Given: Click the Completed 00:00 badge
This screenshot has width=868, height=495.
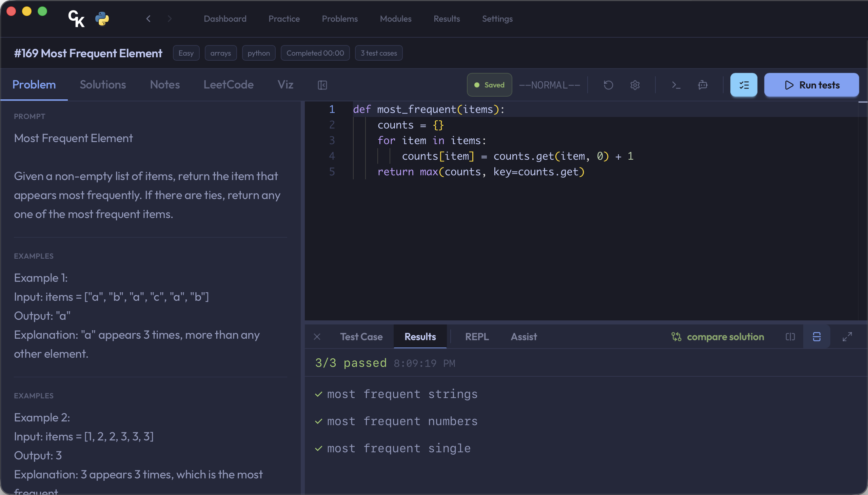Looking at the screenshot, I should 315,53.
